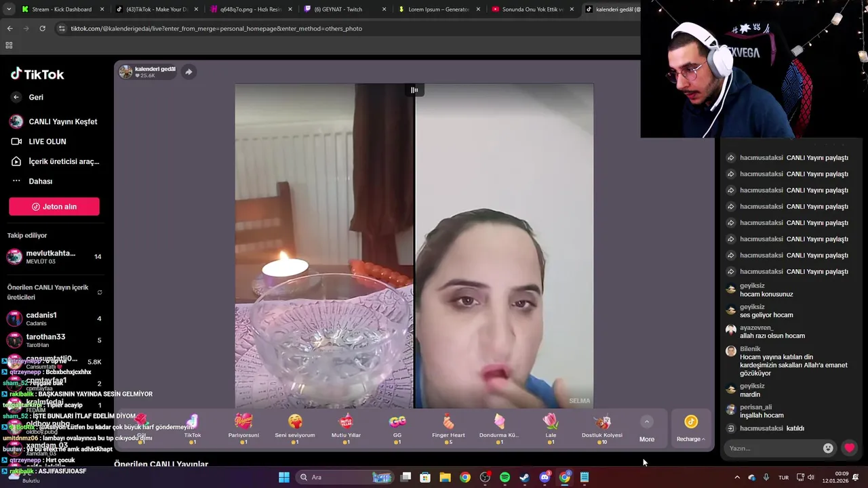Viewport: 868px width, 488px height.
Task: Switch to Lorem Ipsum Generator tab
Action: tap(437, 9)
